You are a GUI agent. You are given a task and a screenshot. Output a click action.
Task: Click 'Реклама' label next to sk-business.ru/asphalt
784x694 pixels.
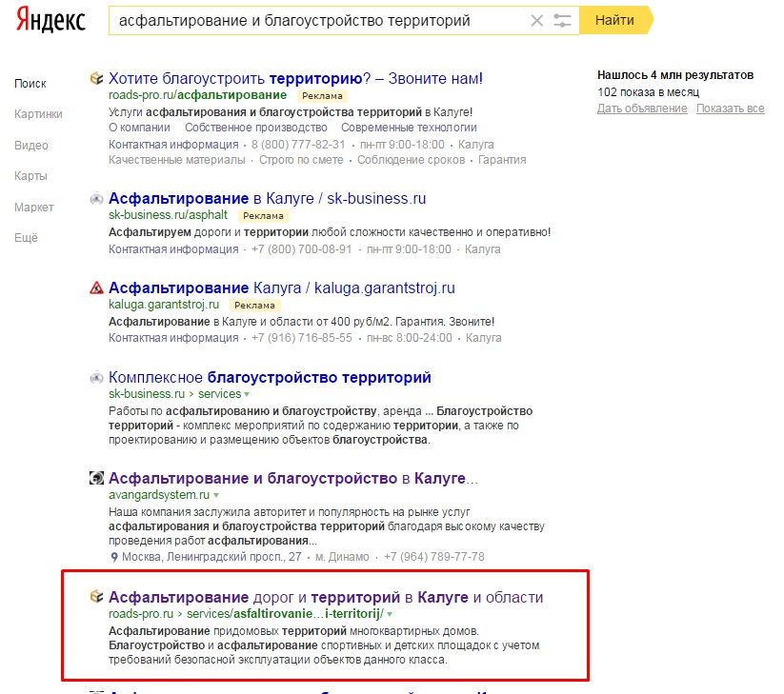(x=263, y=216)
